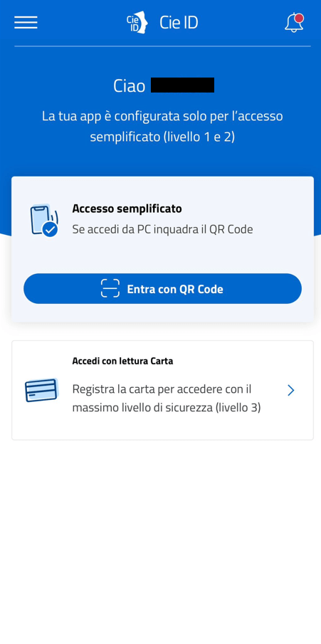The height and width of the screenshot is (644, 321).
Task: Expand card reading via right chevron
Action: click(291, 390)
